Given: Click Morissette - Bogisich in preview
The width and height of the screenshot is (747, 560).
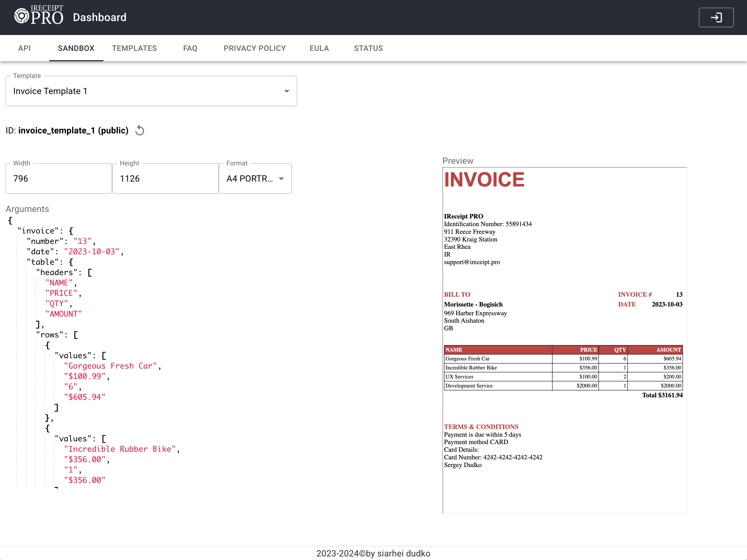Looking at the screenshot, I should [473, 304].
